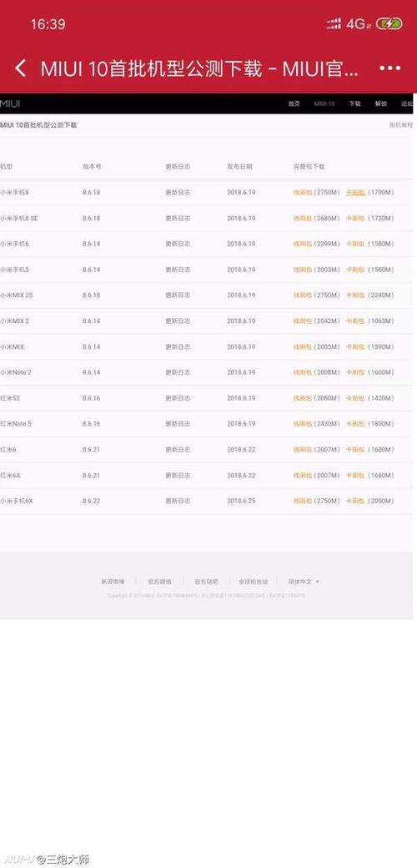This screenshot has height=868, width=417.
Task: Download 卡刷包 (2090M) for 小米手机6X
Action: (x=355, y=501)
